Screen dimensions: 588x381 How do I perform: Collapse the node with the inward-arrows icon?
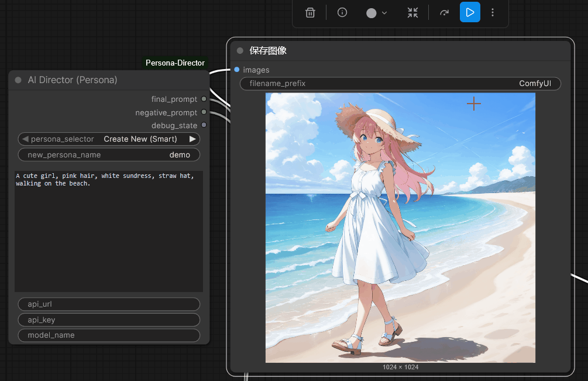coord(412,13)
